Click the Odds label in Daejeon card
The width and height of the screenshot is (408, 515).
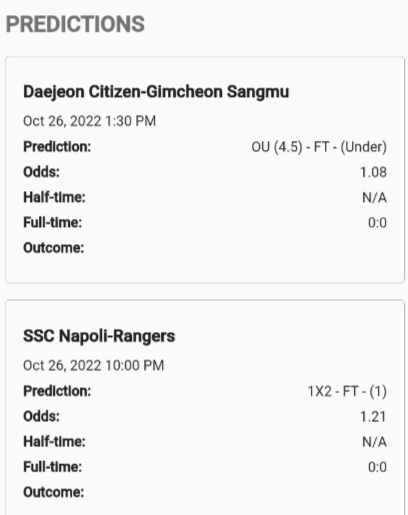pyautogui.click(x=41, y=172)
